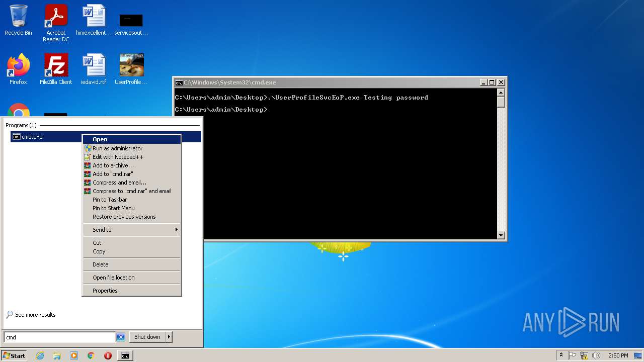644x362 pixels.
Task: Open the volume speaker tray icon
Action: point(596,355)
